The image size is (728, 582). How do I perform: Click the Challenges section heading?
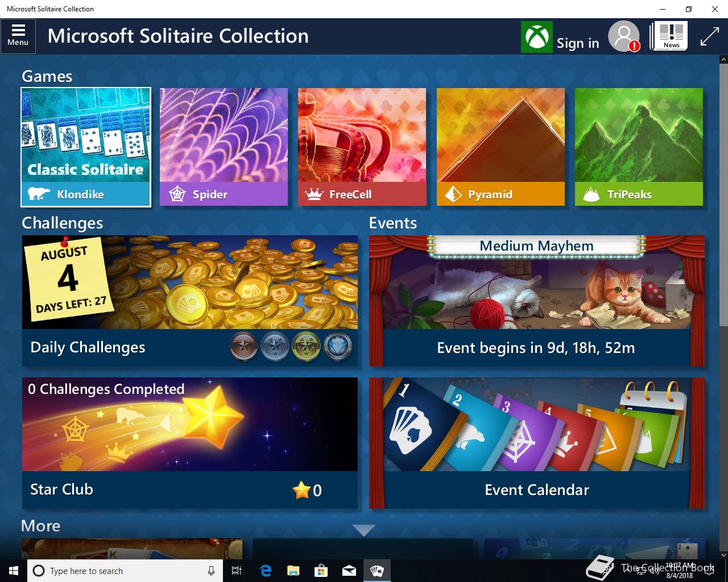[x=63, y=223]
